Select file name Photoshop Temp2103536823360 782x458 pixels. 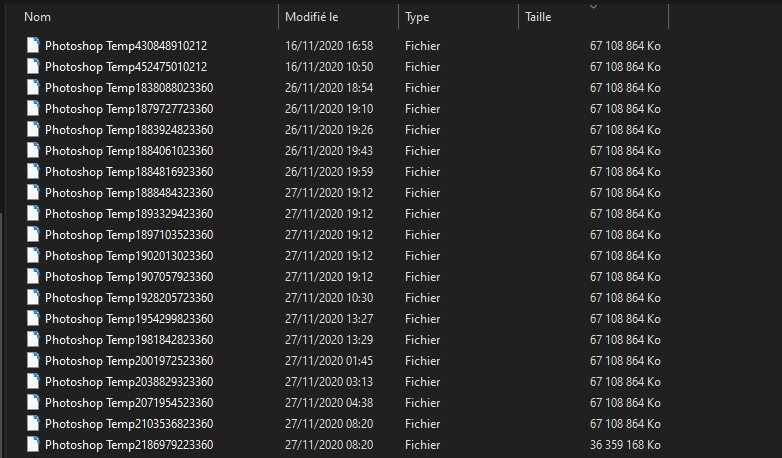(129, 424)
